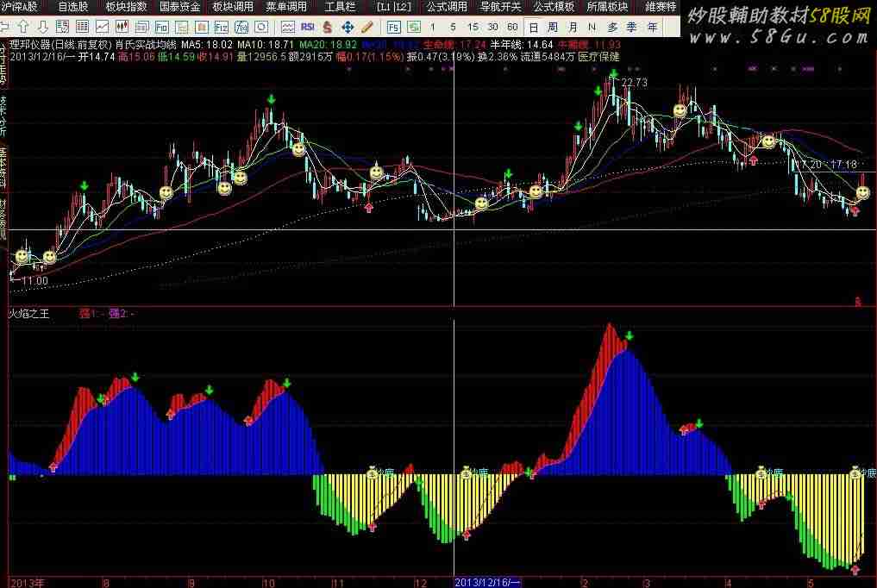Click the stock title 理邦仪器(日线,前复权)
This screenshot has height=588, width=877.
pyautogui.click(x=60, y=44)
